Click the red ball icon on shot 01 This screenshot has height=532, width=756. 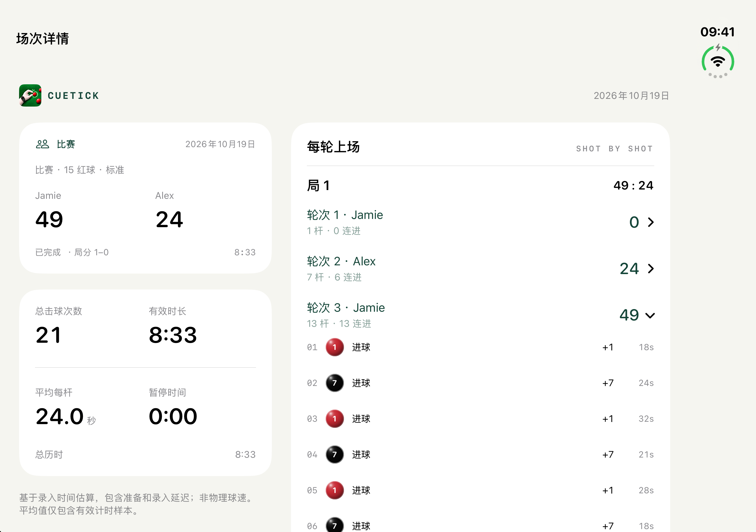click(x=334, y=347)
